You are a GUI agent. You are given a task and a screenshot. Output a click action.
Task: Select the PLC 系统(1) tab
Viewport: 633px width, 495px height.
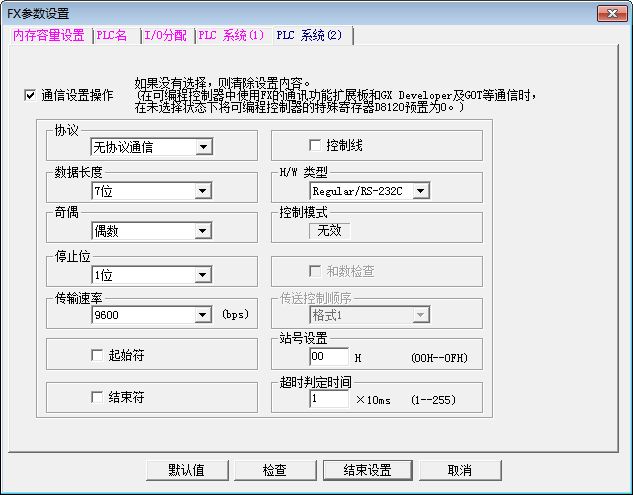[231, 35]
